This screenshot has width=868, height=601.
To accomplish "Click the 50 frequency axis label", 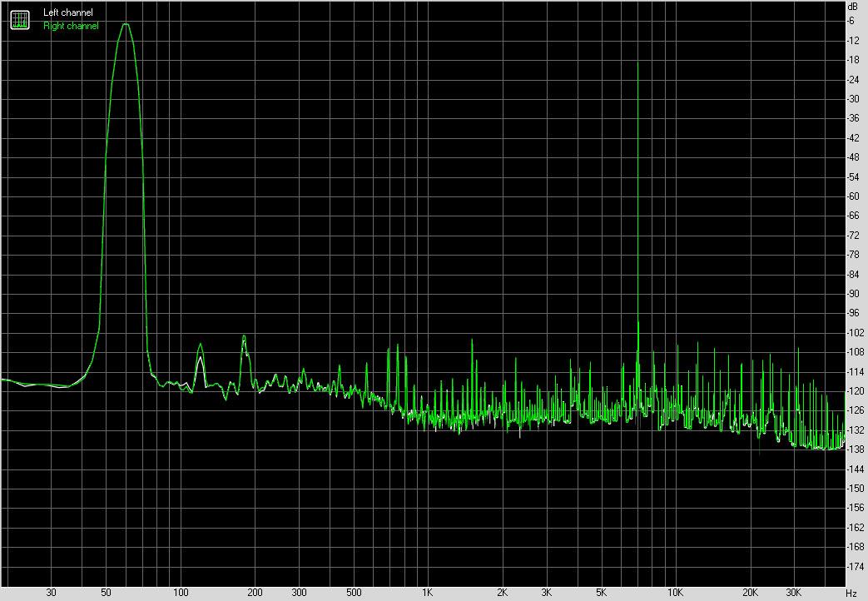I will tap(105, 593).
